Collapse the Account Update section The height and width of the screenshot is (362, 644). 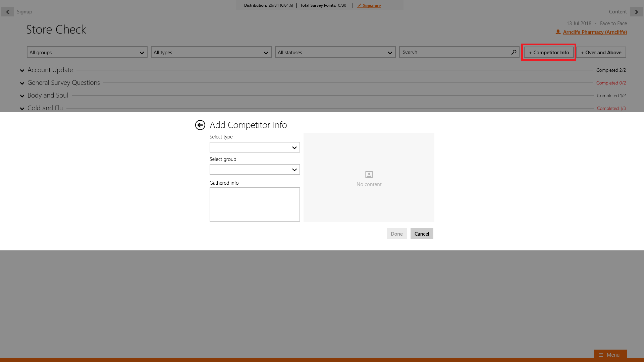pyautogui.click(x=22, y=70)
